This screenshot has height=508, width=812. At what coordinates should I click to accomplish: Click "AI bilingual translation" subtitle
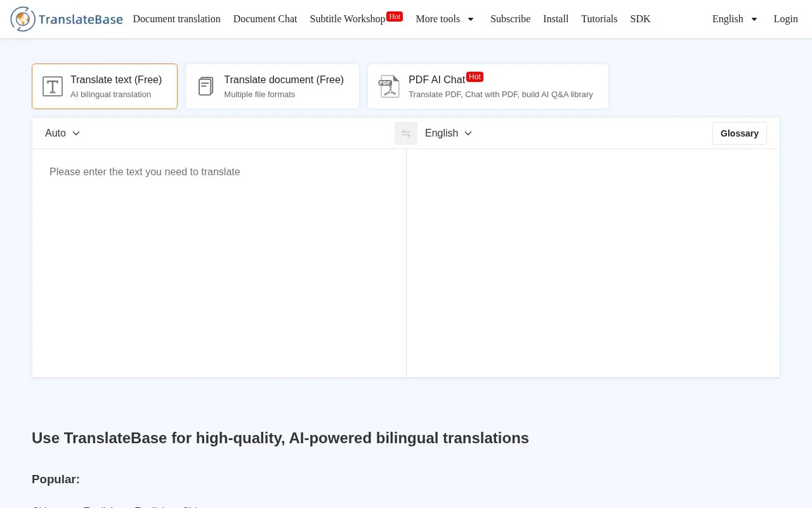110,95
